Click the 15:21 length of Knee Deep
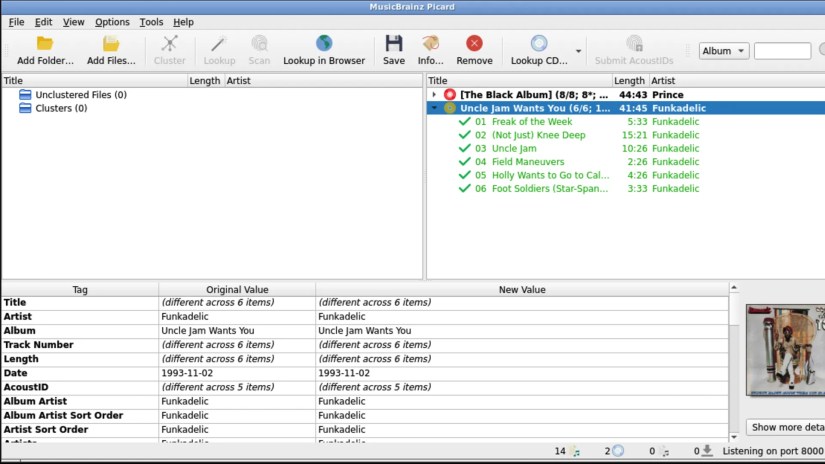 coord(635,135)
